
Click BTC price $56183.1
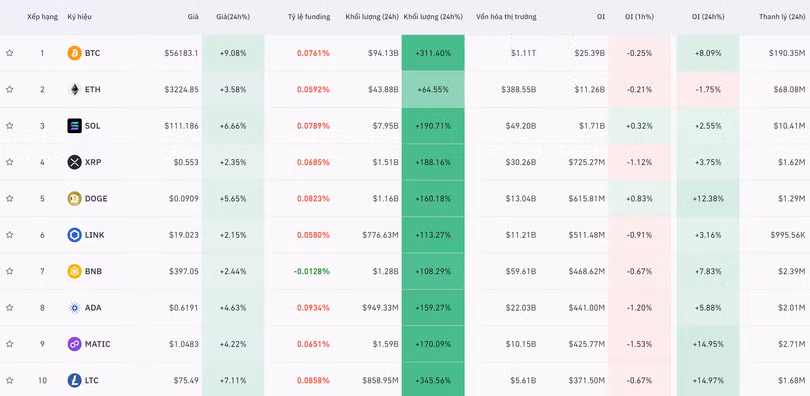pos(181,53)
